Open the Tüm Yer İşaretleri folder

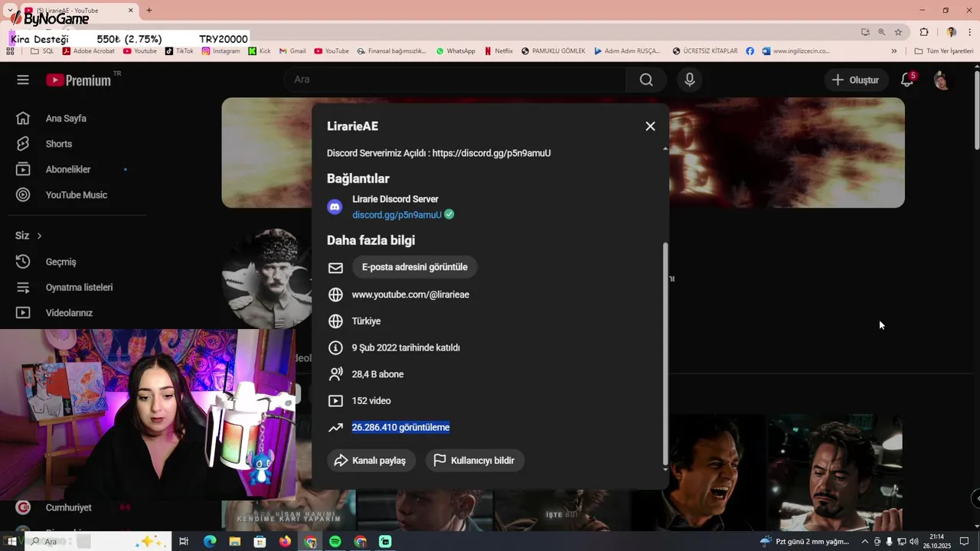click(x=944, y=51)
